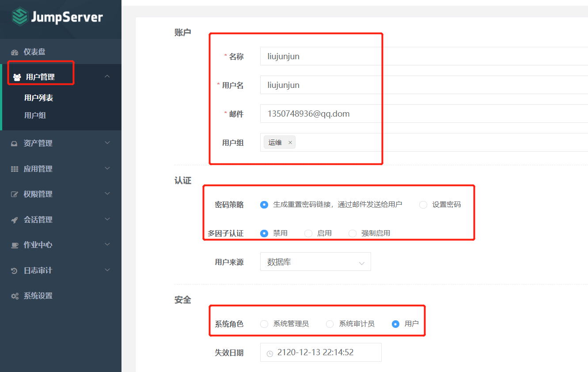Collapse the 用户管理 menu chevron
588x372 pixels.
click(x=107, y=76)
